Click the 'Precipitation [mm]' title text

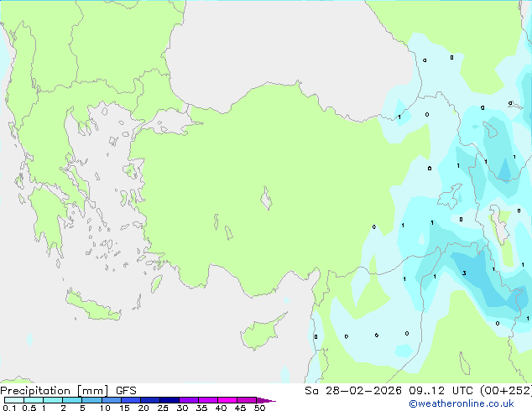[x=55, y=391]
